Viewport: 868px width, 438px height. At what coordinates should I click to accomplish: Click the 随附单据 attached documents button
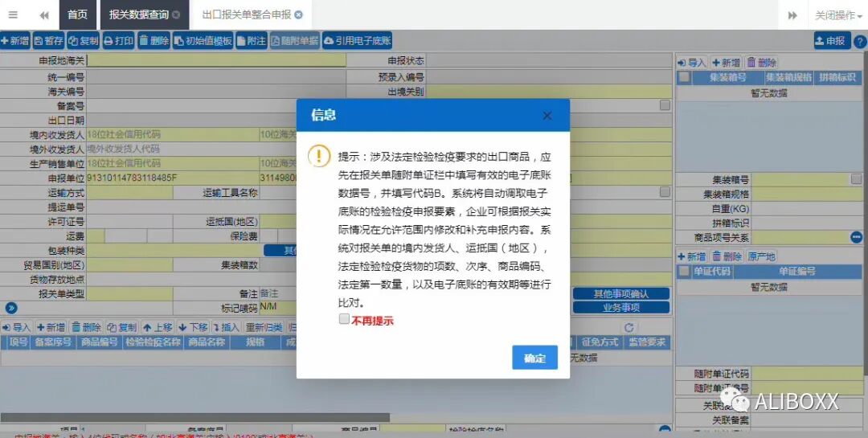click(x=294, y=40)
